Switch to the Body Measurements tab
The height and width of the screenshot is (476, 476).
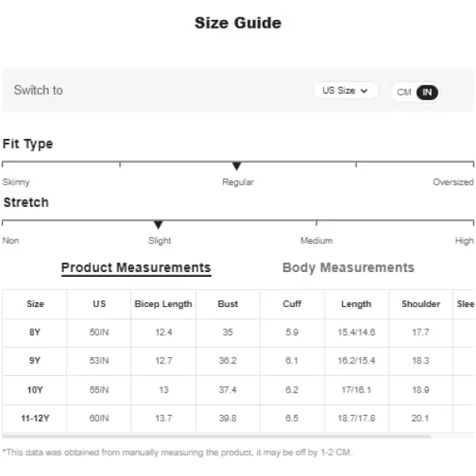[x=348, y=268]
